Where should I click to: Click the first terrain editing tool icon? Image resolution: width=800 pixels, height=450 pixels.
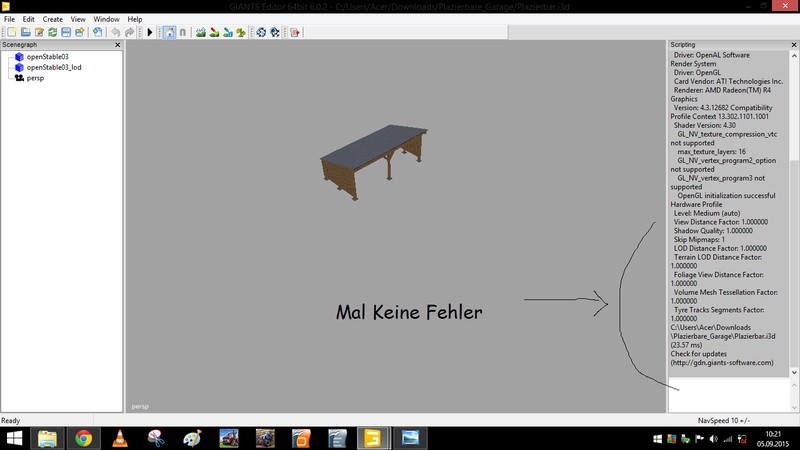pyautogui.click(x=201, y=32)
